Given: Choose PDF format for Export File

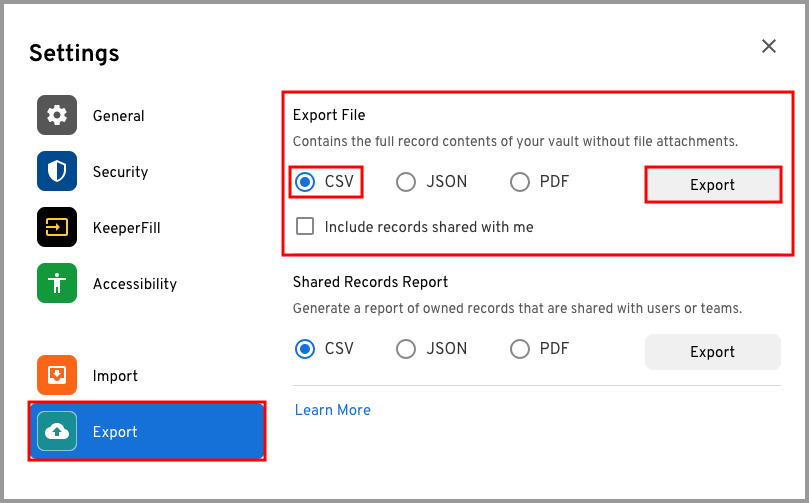Looking at the screenshot, I should pyautogui.click(x=520, y=182).
